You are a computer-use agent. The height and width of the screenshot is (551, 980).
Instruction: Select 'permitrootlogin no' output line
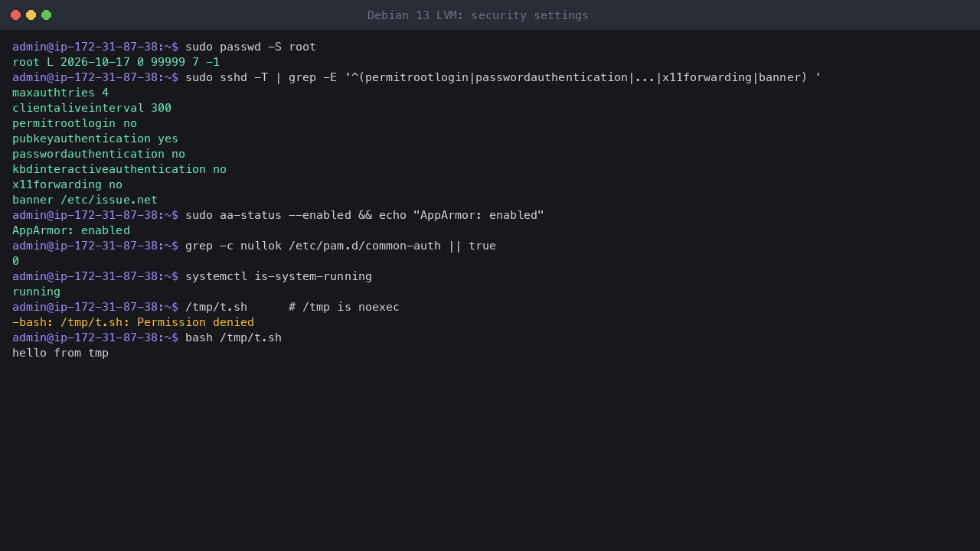pyautogui.click(x=74, y=123)
